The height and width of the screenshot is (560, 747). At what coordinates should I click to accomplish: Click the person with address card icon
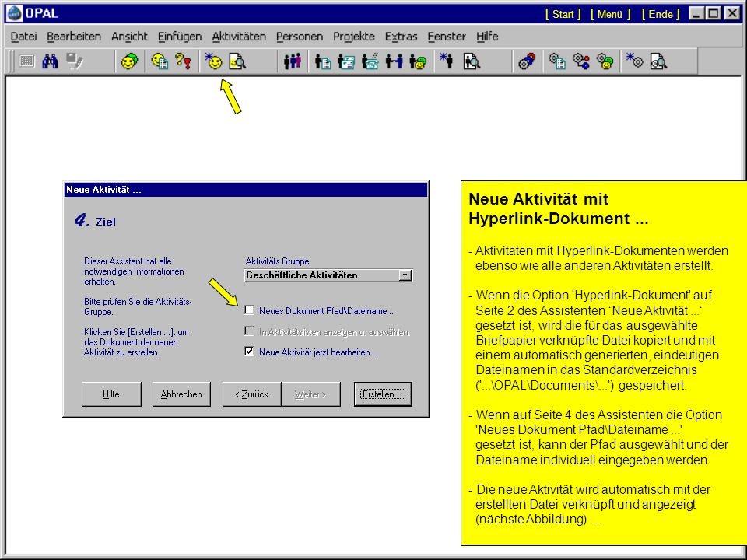click(346, 61)
